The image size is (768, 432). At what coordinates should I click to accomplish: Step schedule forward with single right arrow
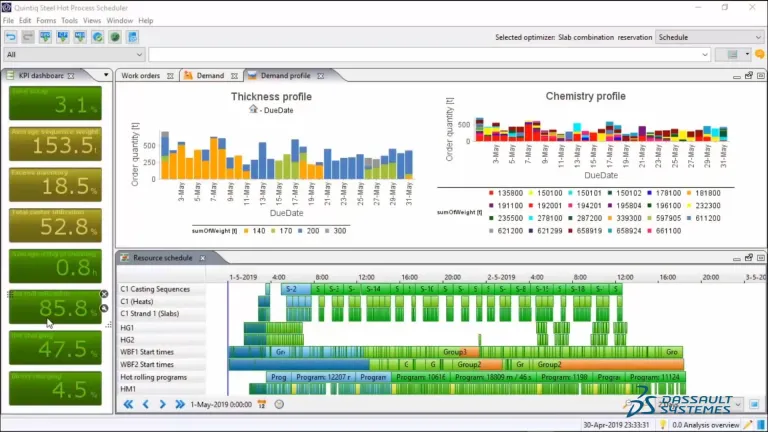[163, 404]
